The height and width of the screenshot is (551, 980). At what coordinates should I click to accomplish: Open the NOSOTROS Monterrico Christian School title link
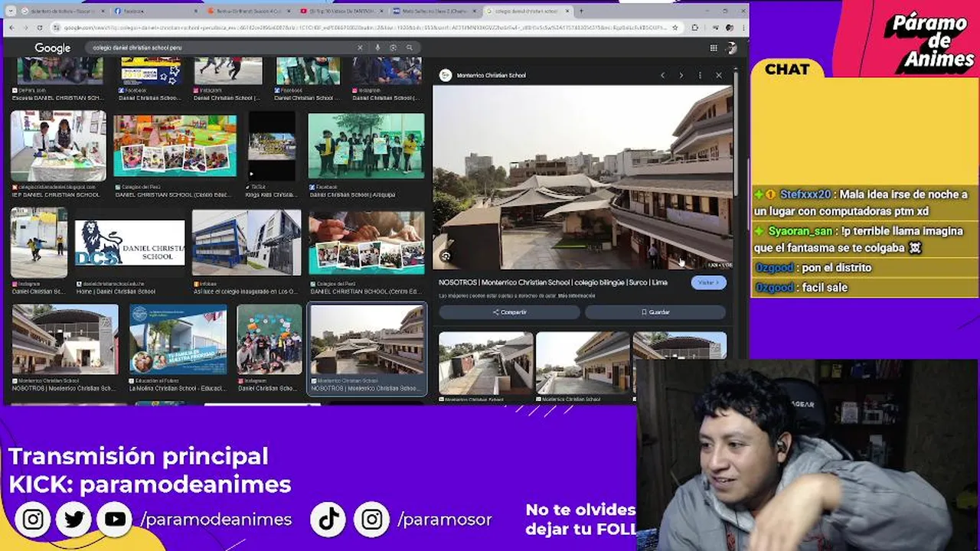pyautogui.click(x=553, y=282)
